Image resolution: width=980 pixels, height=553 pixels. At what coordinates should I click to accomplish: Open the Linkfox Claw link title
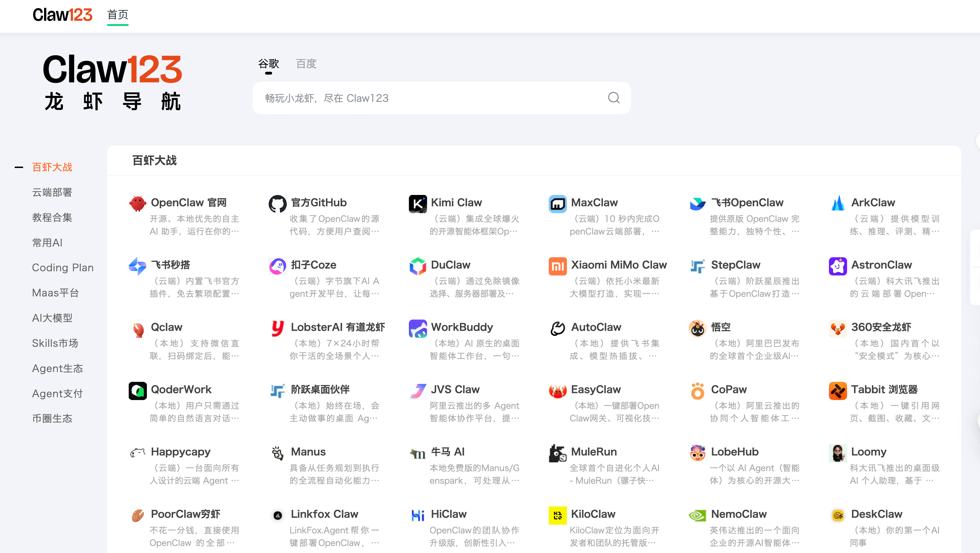[x=325, y=514]
